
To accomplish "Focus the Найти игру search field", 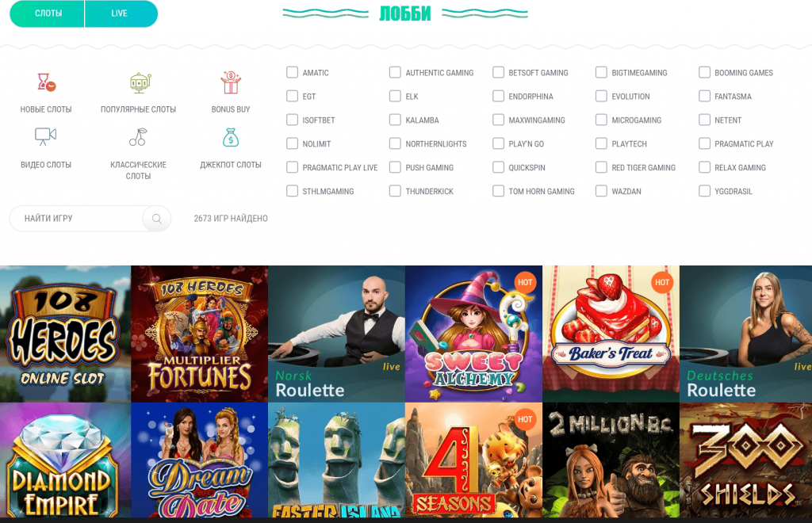I will pyautogui.click(x=78, y=218).
